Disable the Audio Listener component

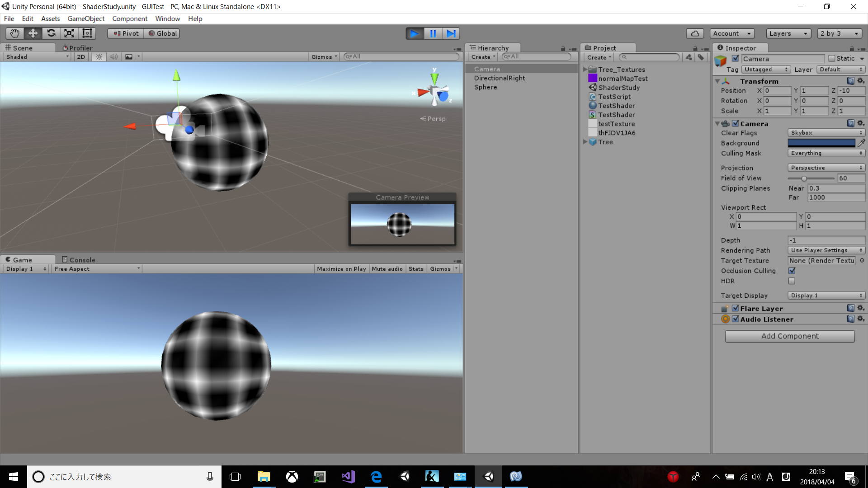pyautogui.click(x=735, y=319)
